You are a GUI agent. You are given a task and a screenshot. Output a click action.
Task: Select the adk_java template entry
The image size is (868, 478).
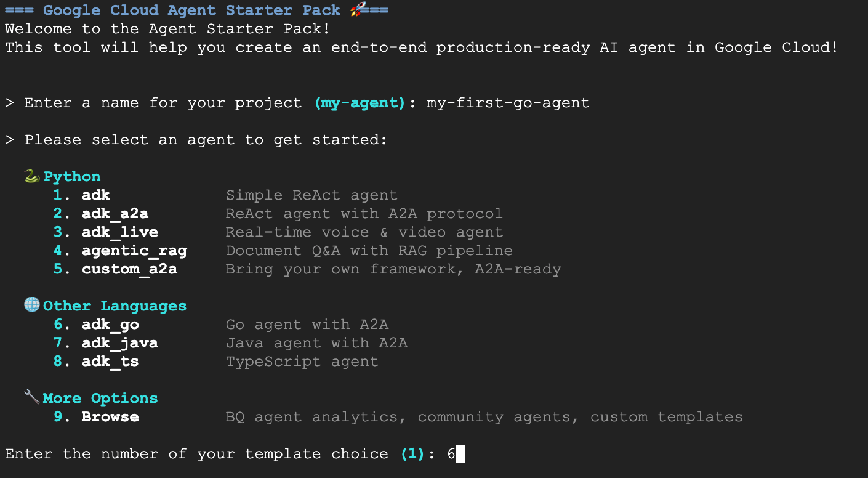[119, 343]
